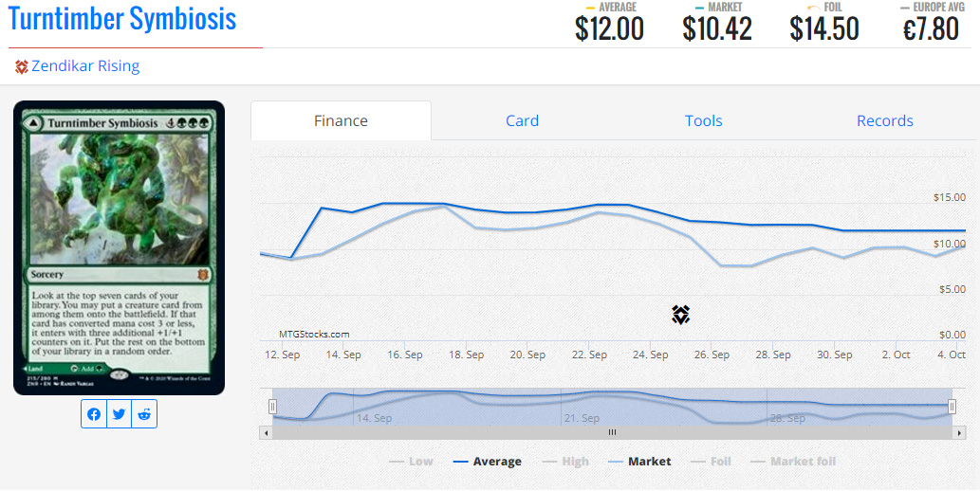Open the Tools tab

coord(703,121)
